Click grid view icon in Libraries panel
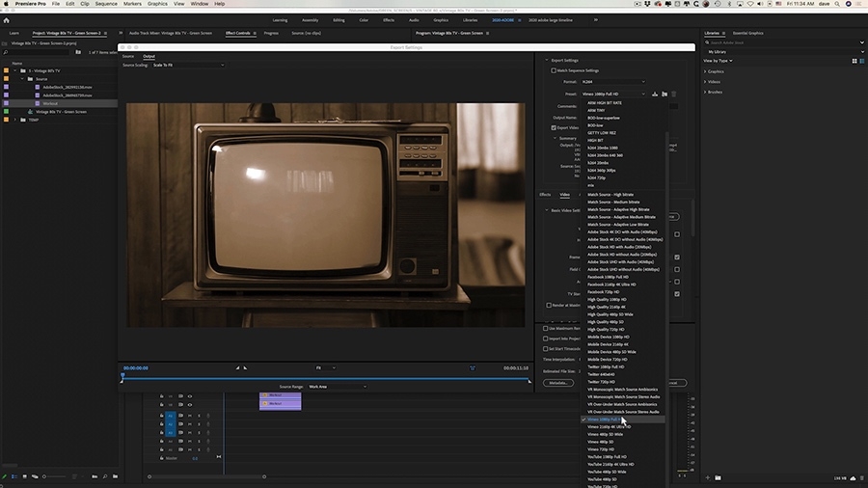 tap(854, 61)
